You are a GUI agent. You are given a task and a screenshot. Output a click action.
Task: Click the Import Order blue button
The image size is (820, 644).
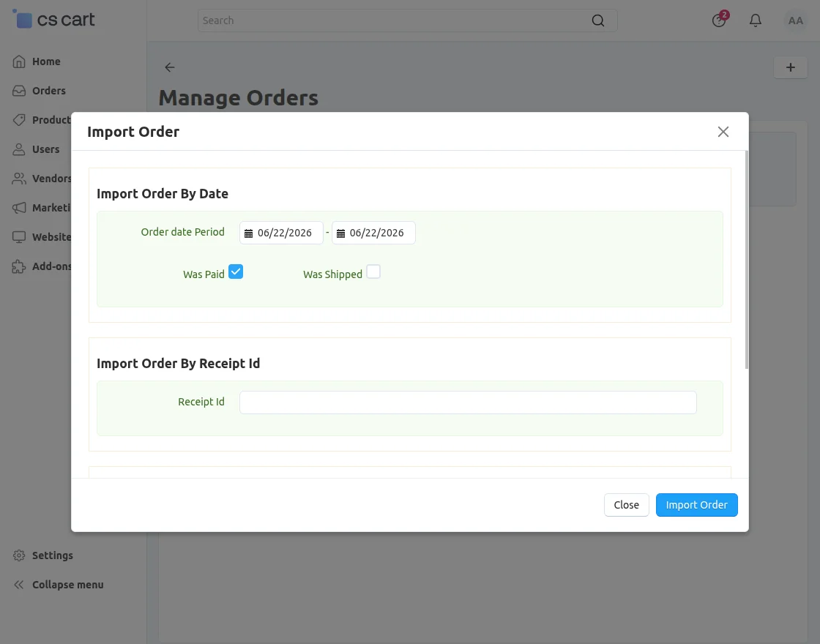tap(696, 505)
